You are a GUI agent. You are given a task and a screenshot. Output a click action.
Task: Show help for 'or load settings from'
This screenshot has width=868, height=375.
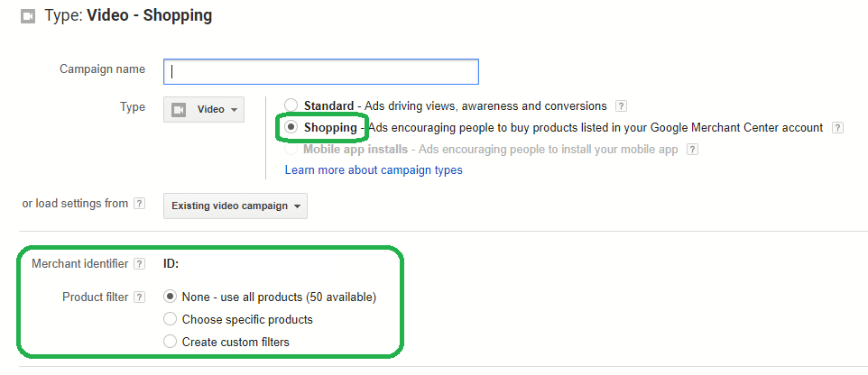click(x=139, y=204)
